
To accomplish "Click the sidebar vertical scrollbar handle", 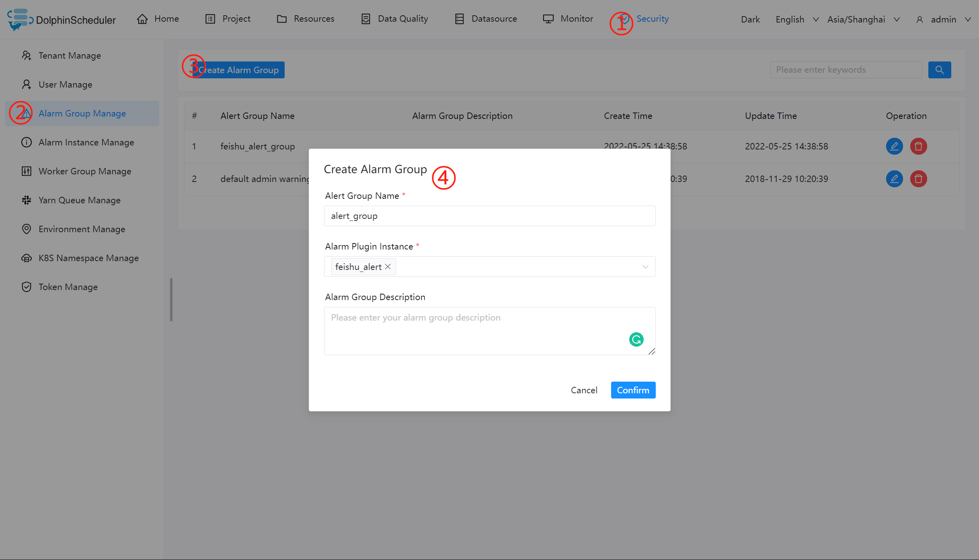I will tap(171, 300).
